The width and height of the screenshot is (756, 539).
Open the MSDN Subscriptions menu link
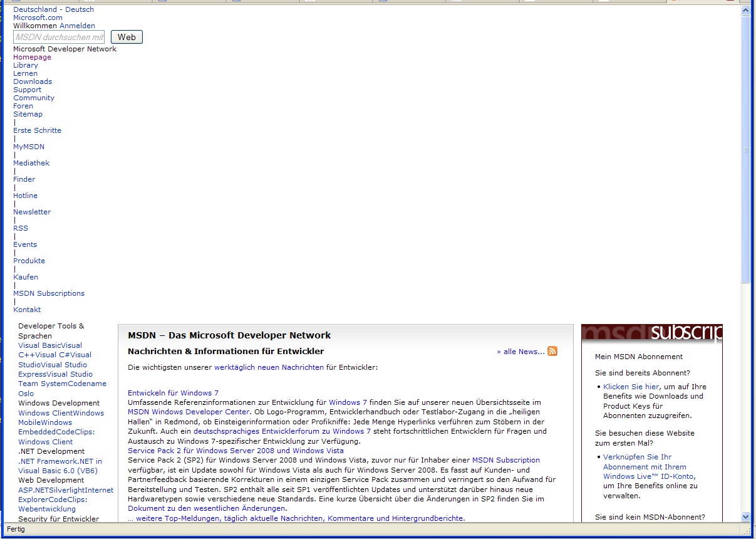coord(49,293)
